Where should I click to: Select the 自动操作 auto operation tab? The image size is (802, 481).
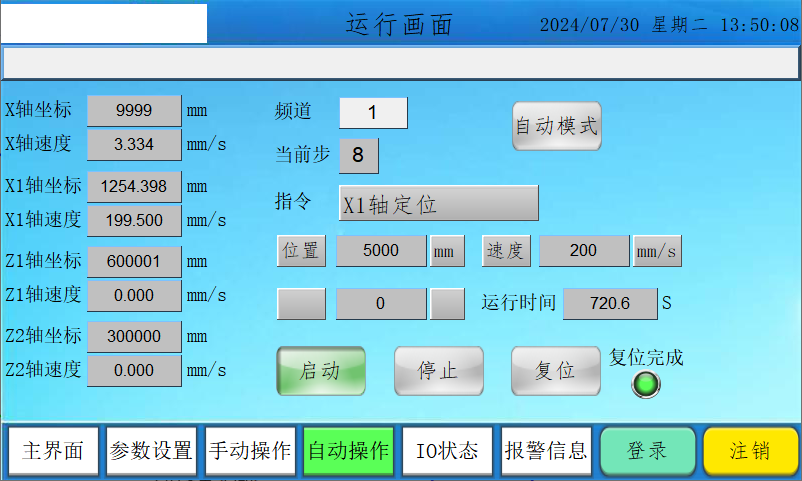click(348, 451)
